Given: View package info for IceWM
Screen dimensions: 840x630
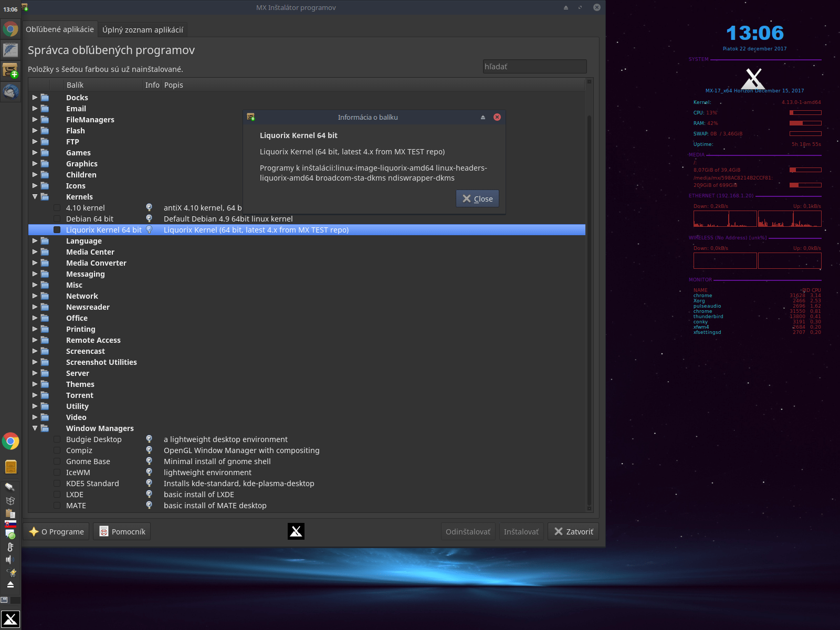Looking at the screenshot, I should 149,472.
